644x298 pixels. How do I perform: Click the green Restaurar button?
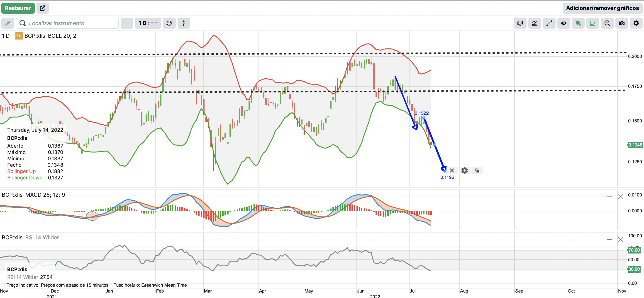coord(18,8)
